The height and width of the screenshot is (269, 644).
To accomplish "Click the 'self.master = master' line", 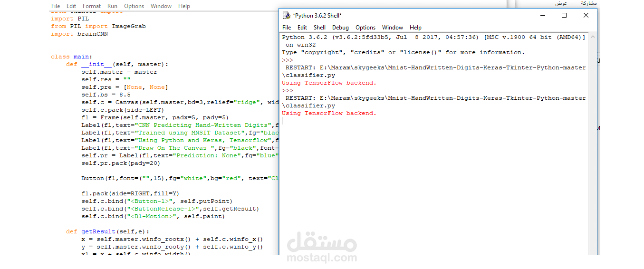I will click(x=119, y=72).
